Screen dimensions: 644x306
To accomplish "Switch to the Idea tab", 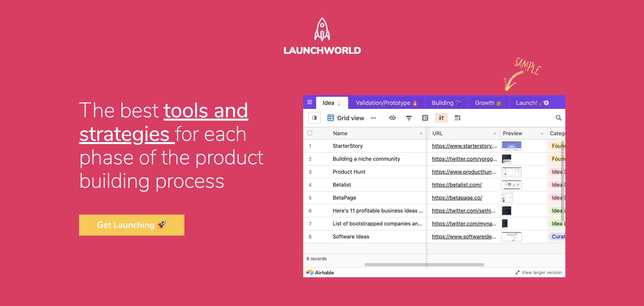I will [x=332, y=103].
